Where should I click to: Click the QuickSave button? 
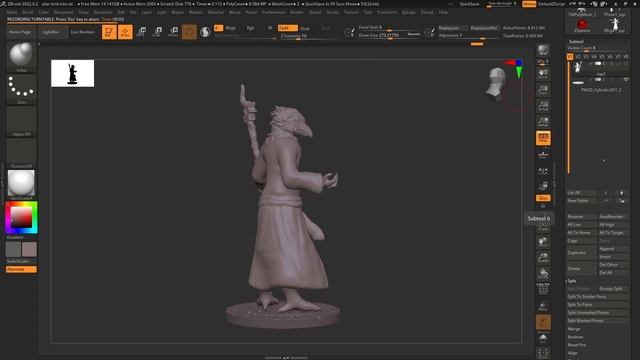[x=469, y=4]
